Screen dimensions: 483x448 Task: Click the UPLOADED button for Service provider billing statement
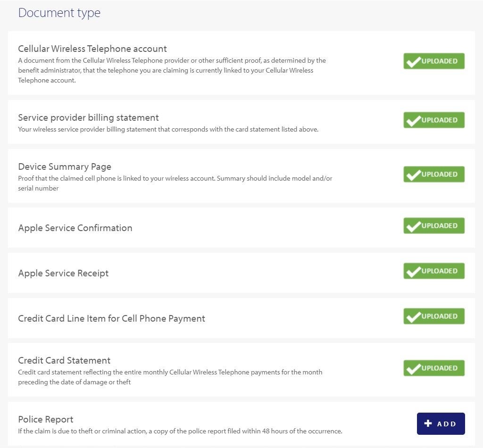[434, 120]
